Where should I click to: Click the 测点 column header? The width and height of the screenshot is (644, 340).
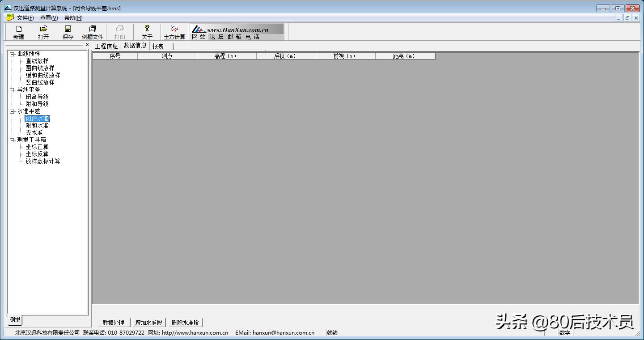click(x=167, y=56)
